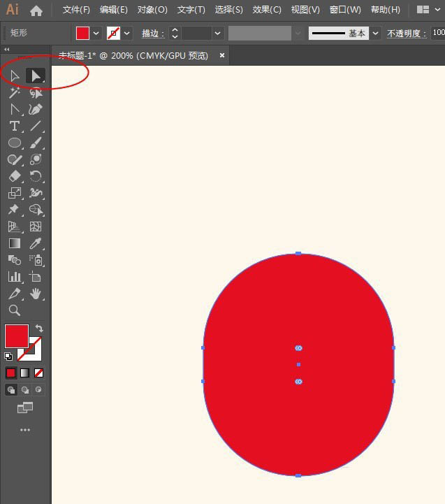Set paint type to Gradient
The width and height of the screenshot is (445, 504).
(24, 373)
